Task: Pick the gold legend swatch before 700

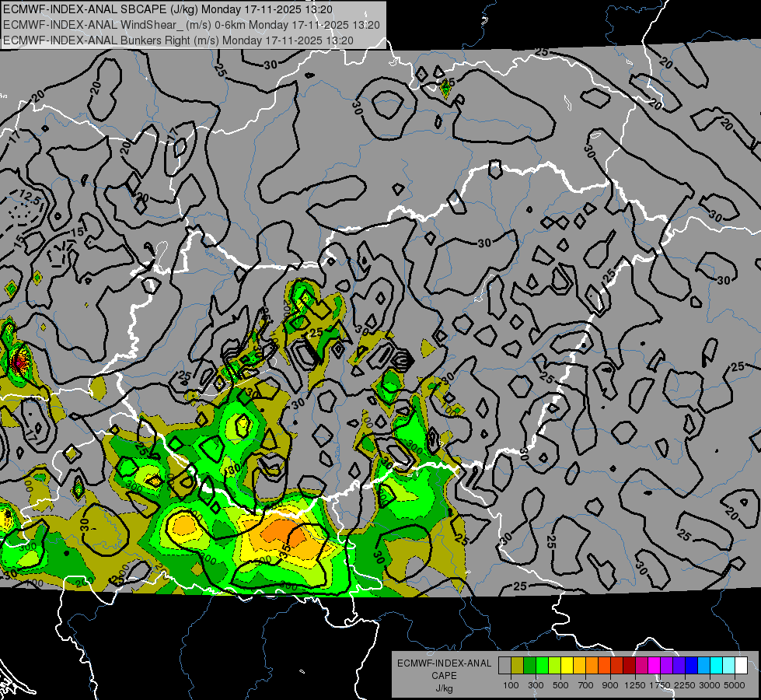Action: pos(579,666)
